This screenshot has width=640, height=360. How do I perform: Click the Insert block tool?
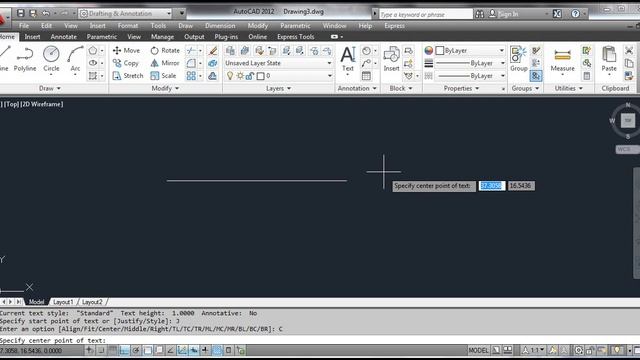point(391,59)
